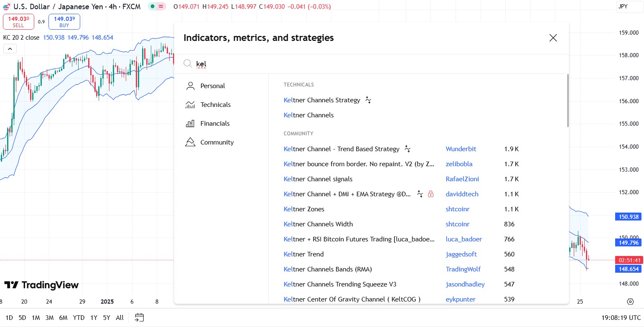Click the Personal user icon
644x327 pixels.
190,86
